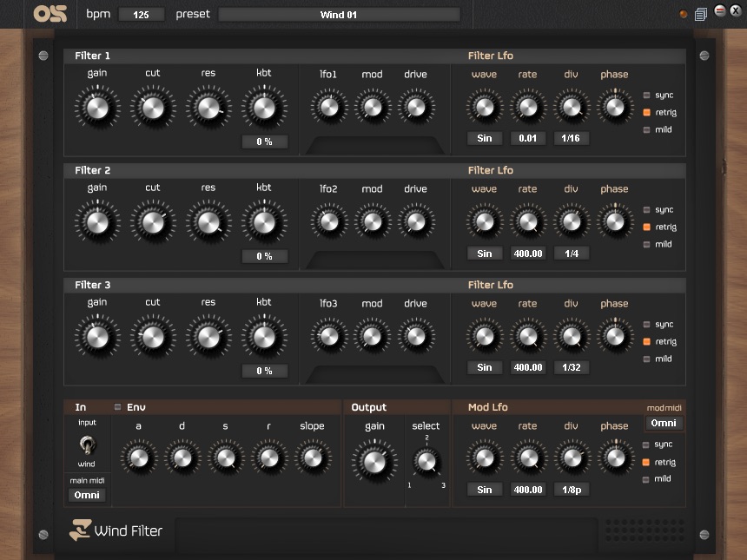The image size is (747, 560).
Task: Click the lfo1 amount knob
Action: pos(328,107)
